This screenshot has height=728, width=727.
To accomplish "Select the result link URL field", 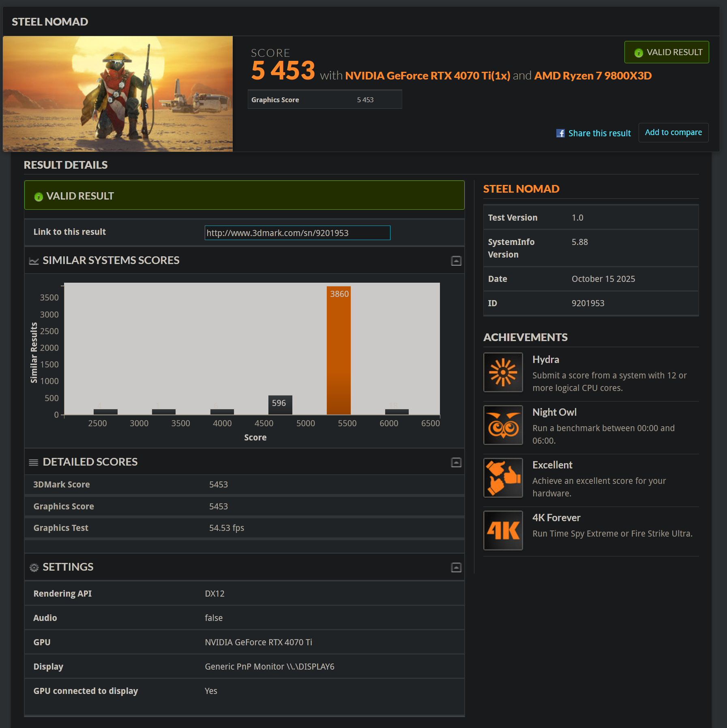I will (x=297, y=233).
